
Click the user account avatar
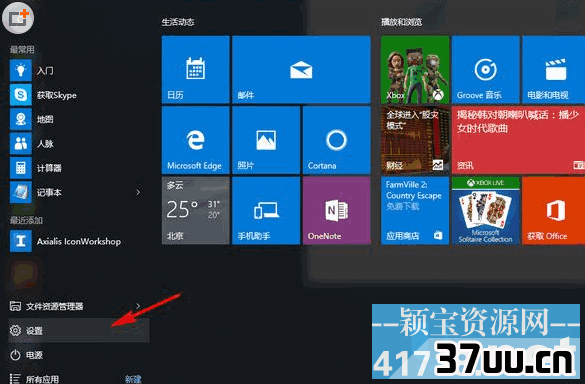tap(18, 18)
